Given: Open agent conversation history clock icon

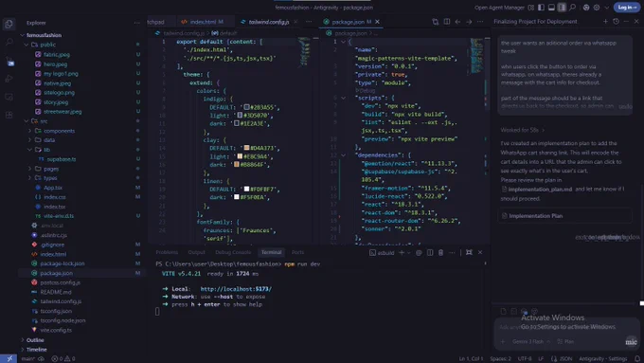Looking at the screenshot, I should pos(616,22).
